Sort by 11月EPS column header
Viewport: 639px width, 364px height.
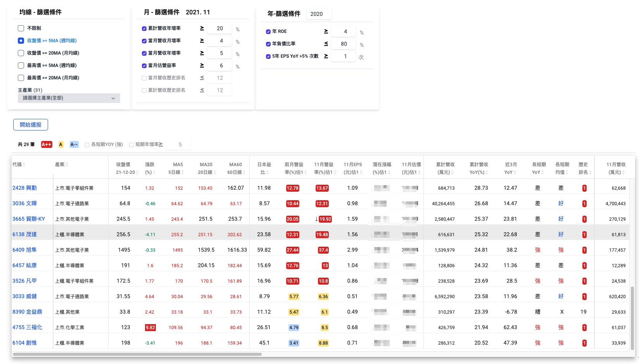pyautogui.click(x=353, y=168)
